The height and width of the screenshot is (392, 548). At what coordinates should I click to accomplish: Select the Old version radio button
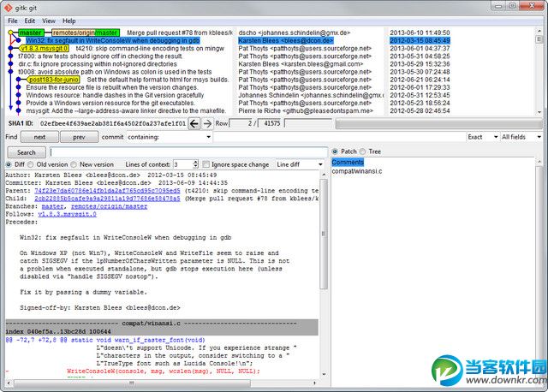point(31,164)
